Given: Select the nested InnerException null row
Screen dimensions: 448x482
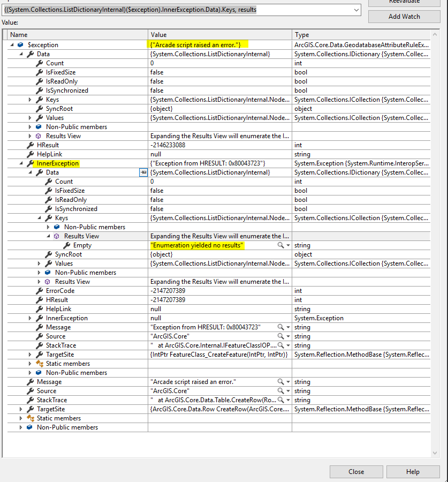Looking at the screenshot, I should [x=219, y=318].
